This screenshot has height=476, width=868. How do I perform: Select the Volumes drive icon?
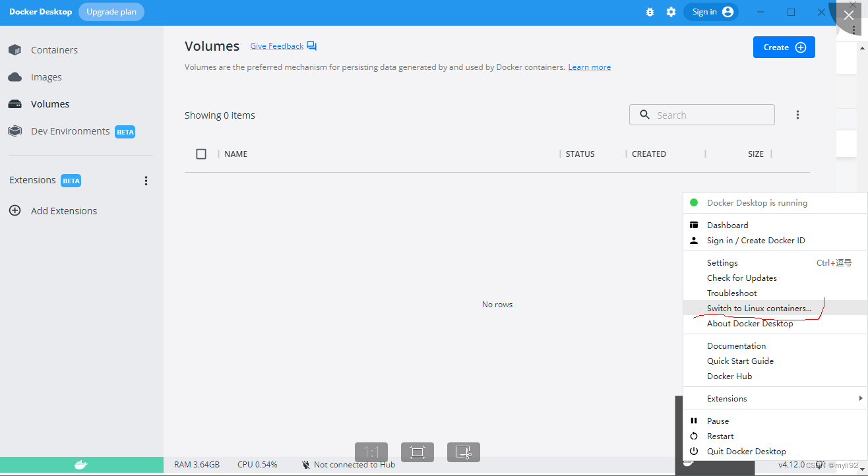click(15, 104)
